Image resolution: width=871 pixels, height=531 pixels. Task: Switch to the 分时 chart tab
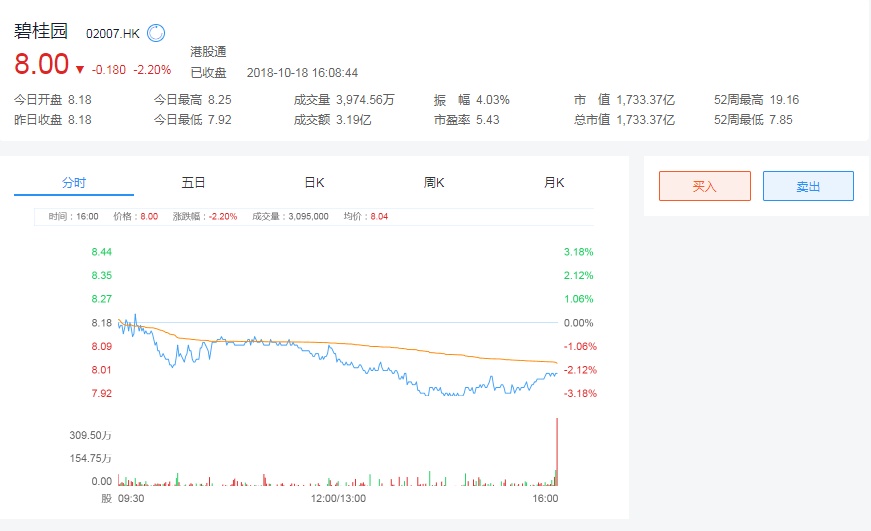click(x=74, y=183)
